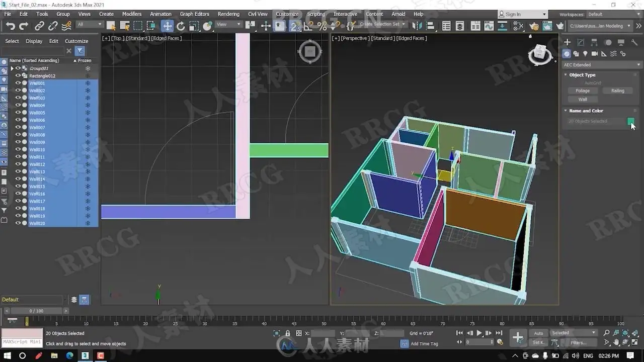Open the scene explorer Display menu
The image size is (644, 362).
tap(34, 41)
